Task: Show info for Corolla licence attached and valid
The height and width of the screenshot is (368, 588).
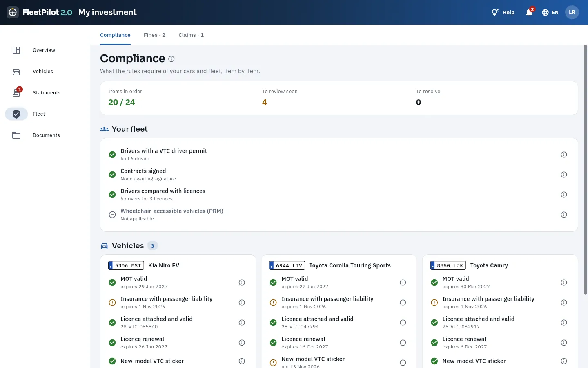Action: tap(403, 323)
